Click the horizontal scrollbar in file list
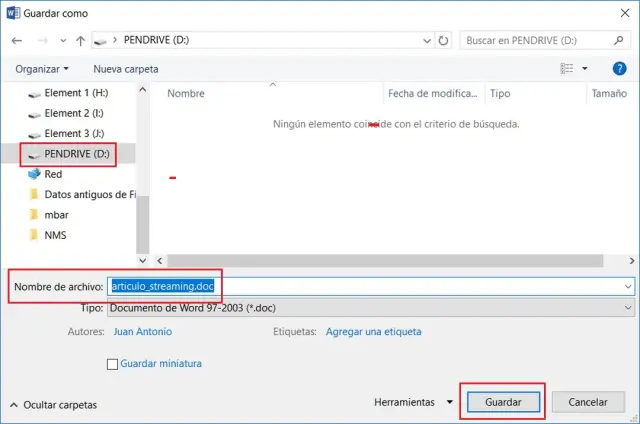 pyautogui.click(x=380, y=261)
